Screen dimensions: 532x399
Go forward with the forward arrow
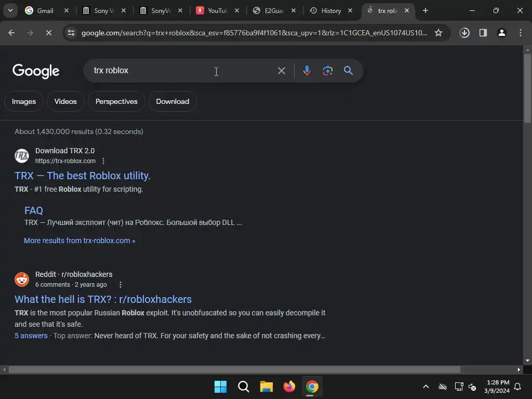[x=30, y=33]
